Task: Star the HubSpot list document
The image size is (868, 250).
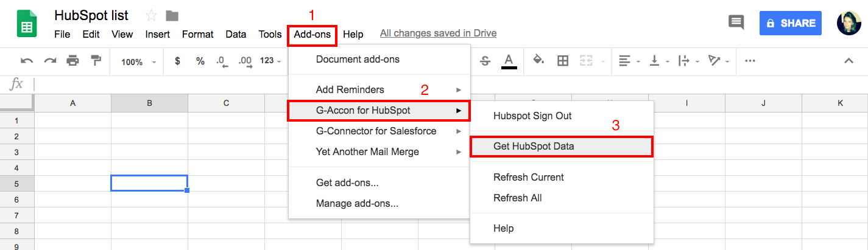Action: click(x=150, y=15)
